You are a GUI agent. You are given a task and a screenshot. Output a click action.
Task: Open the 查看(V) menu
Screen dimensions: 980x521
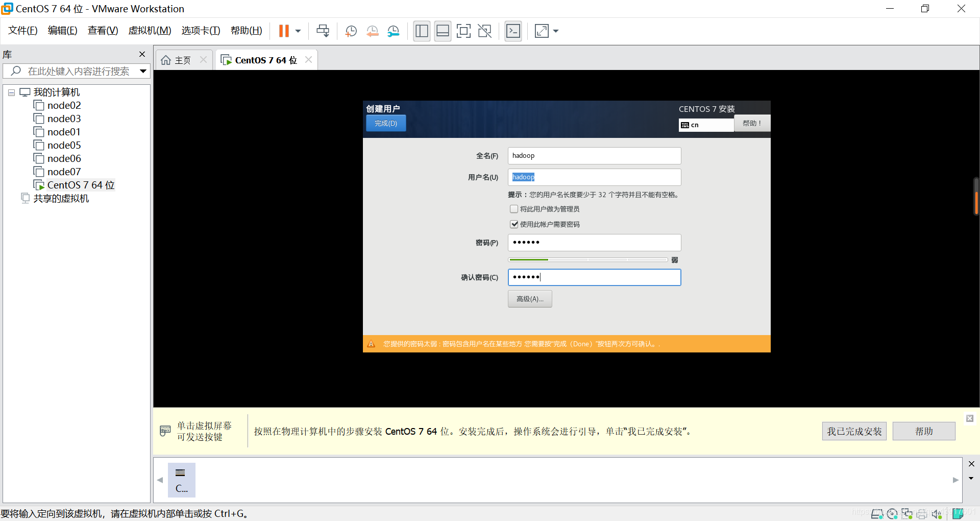pyautogui.click(x=103, y=31)
